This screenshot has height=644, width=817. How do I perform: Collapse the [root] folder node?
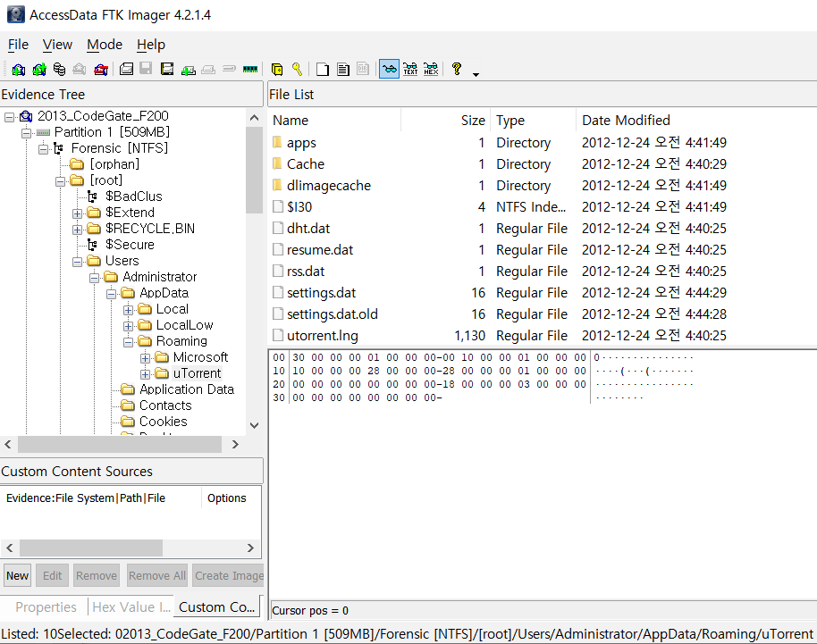pyautogui.click(x=61, y=181)
